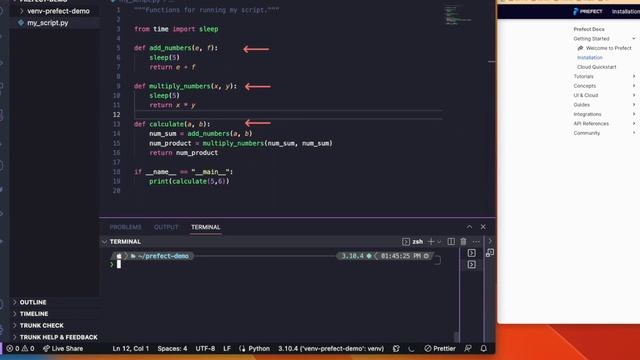
Task: Open my_script.py in the Explorer tree
Action: coord(47,23)
